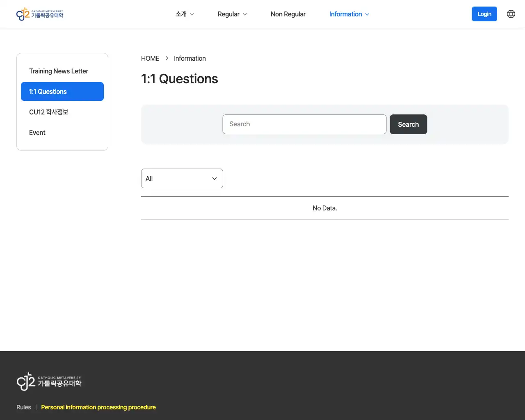Open the All category dropdown

tap(182, 178)
